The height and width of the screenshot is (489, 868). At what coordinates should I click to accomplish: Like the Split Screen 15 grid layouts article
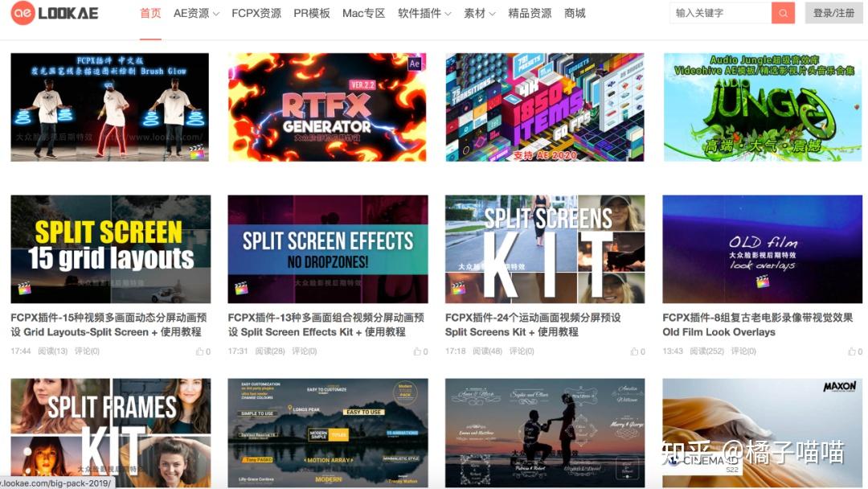point(201,351)
